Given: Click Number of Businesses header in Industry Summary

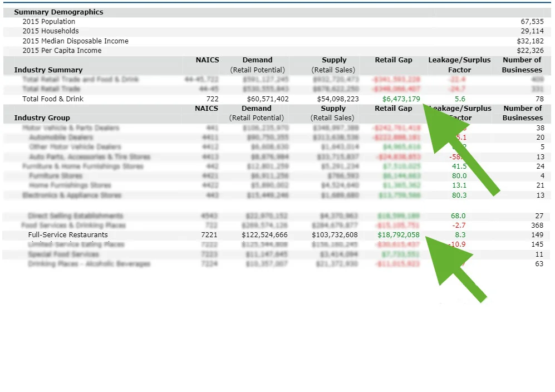Looking at the screenshot, I should click(522, 65).
